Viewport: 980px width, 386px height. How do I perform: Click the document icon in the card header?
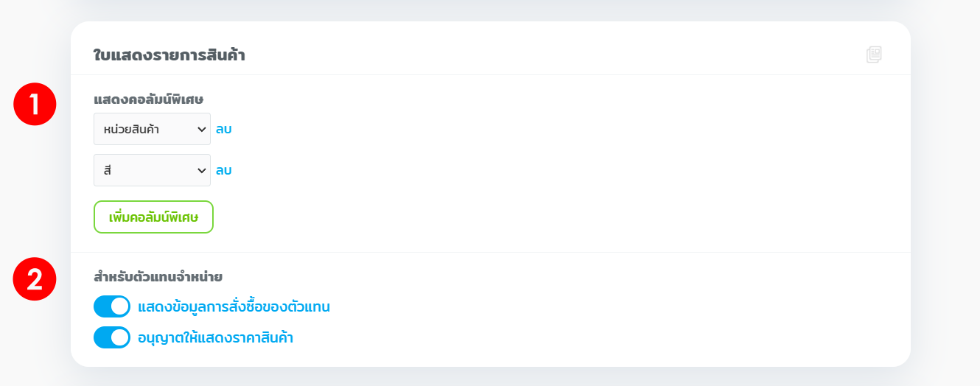[x=874, y=55]
